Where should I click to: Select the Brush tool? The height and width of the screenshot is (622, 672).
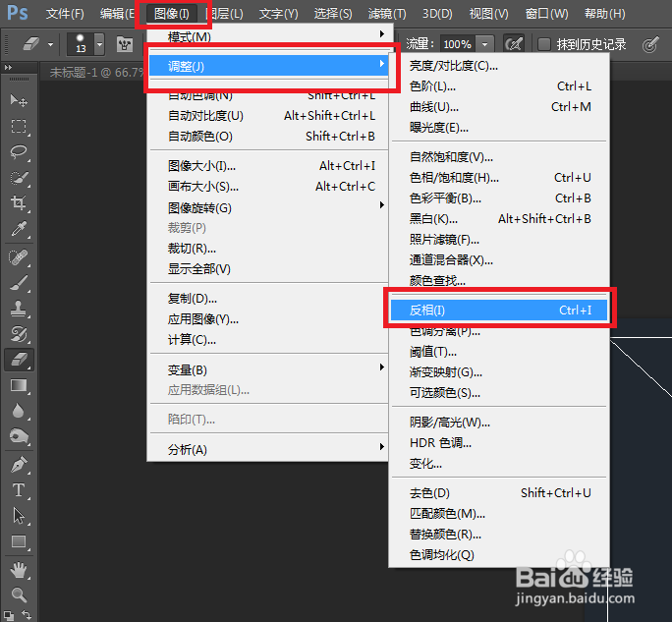point(19,283)
